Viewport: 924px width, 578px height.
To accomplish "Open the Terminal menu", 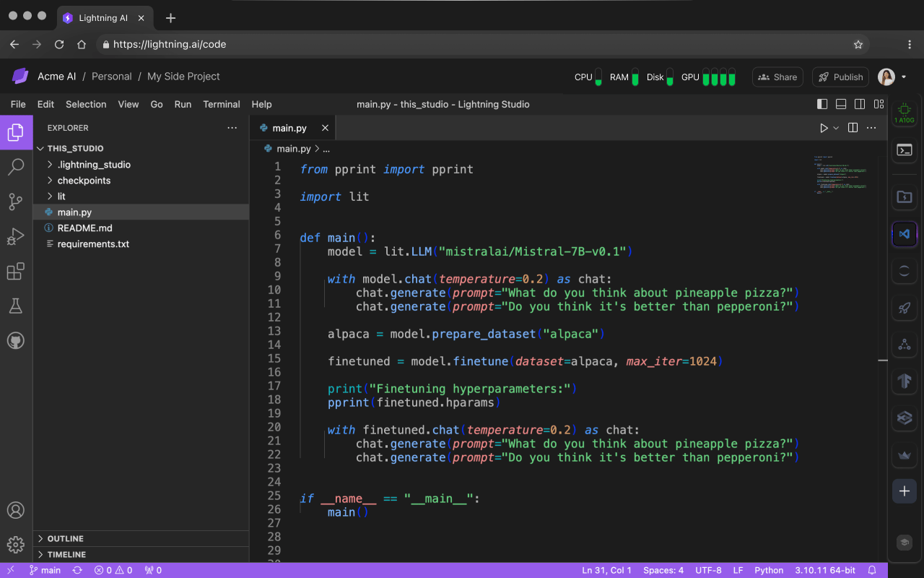I will point(222,104).
